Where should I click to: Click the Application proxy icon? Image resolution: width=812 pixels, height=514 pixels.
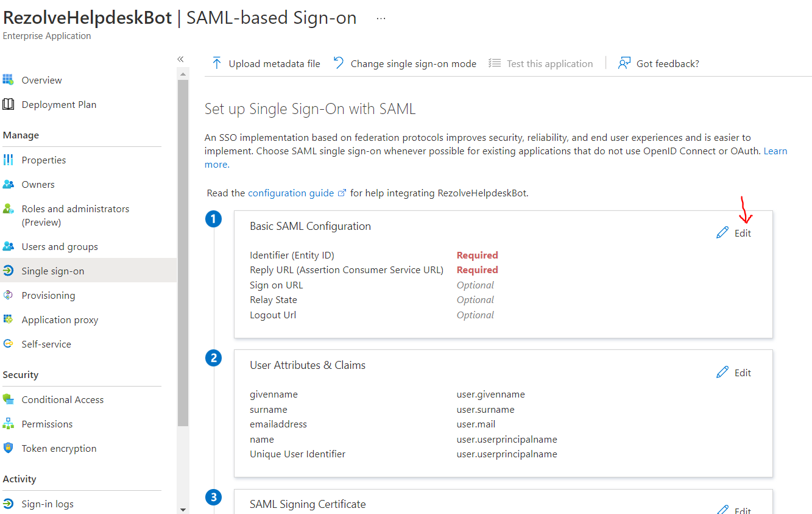8,319
